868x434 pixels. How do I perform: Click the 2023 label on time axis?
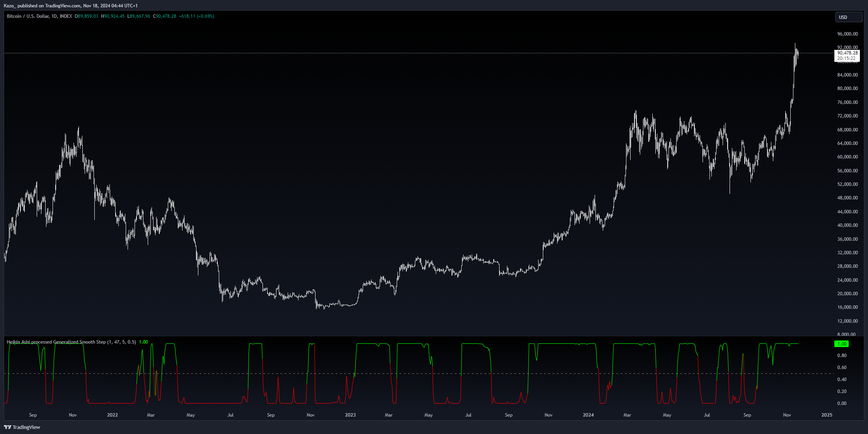(x=350, y=415)
